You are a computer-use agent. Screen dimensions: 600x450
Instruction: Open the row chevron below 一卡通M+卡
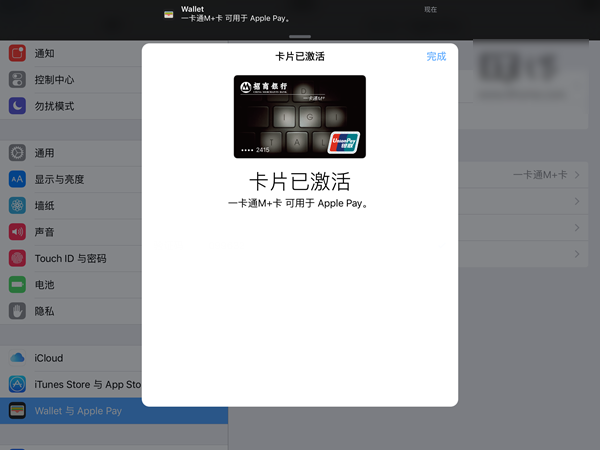pos(577,201)
